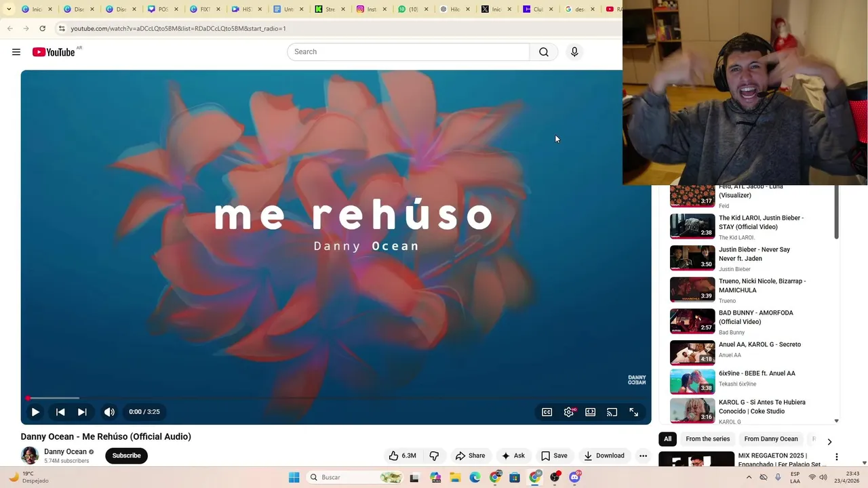868x488 pixels.
Task: Open File Explorer from taskbar
Action: coord(455,477)
